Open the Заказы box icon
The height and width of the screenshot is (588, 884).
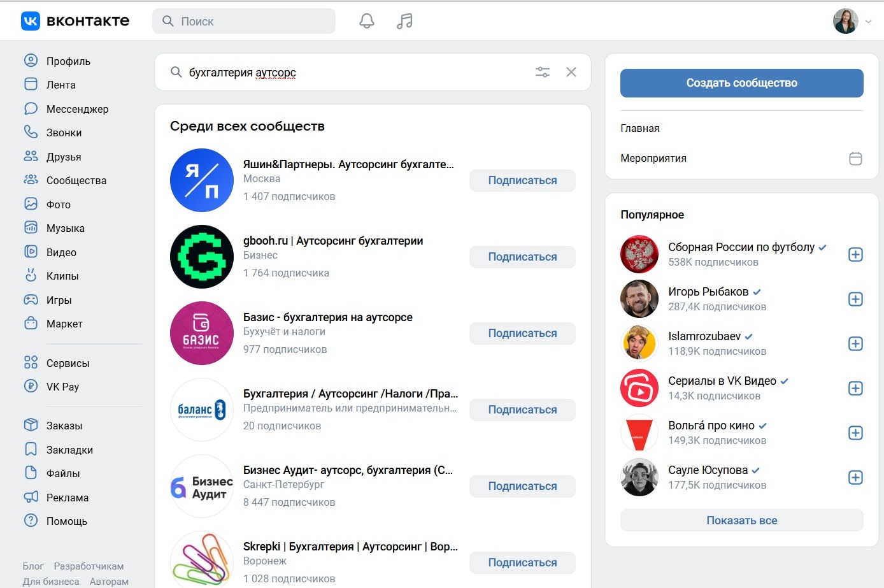[31, 425]
